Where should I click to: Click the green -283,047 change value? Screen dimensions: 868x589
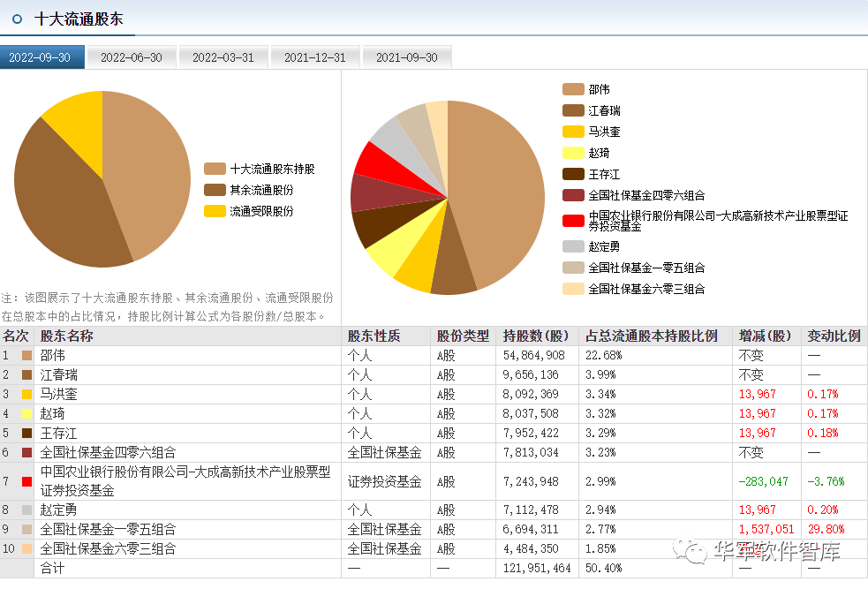pyautogui.click(x=764, y=481)
